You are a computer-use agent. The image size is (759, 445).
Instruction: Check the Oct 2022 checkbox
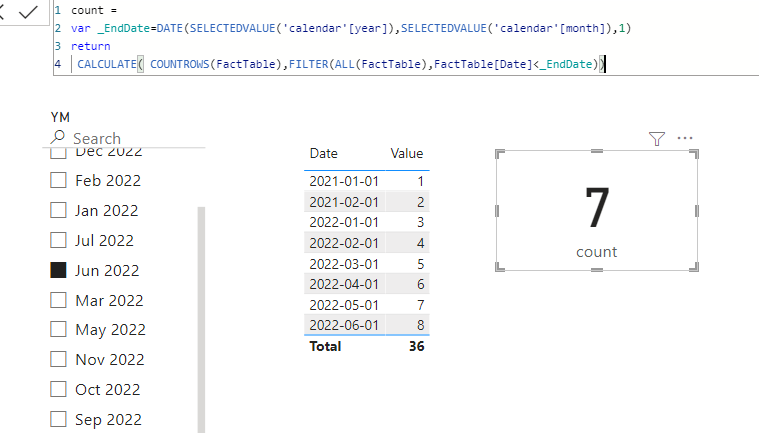click(58, 389)
